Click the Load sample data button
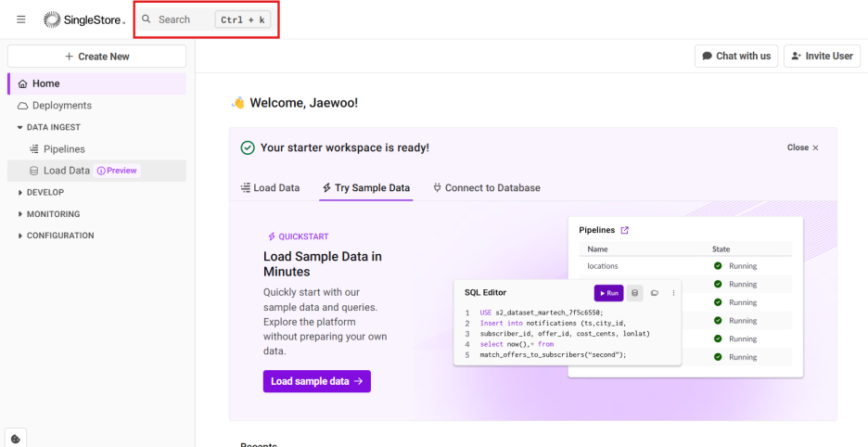This screenshot has height=447, width=868. (316, 381)
